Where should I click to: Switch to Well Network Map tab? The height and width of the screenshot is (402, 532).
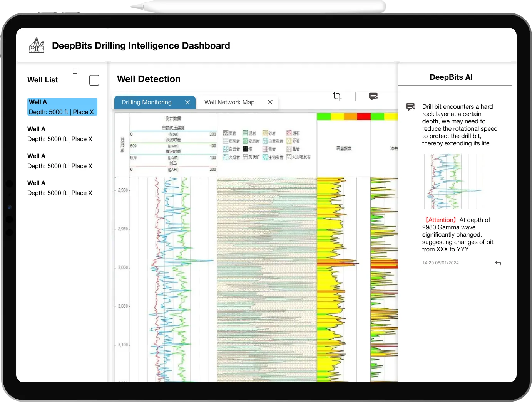[229, 102]
